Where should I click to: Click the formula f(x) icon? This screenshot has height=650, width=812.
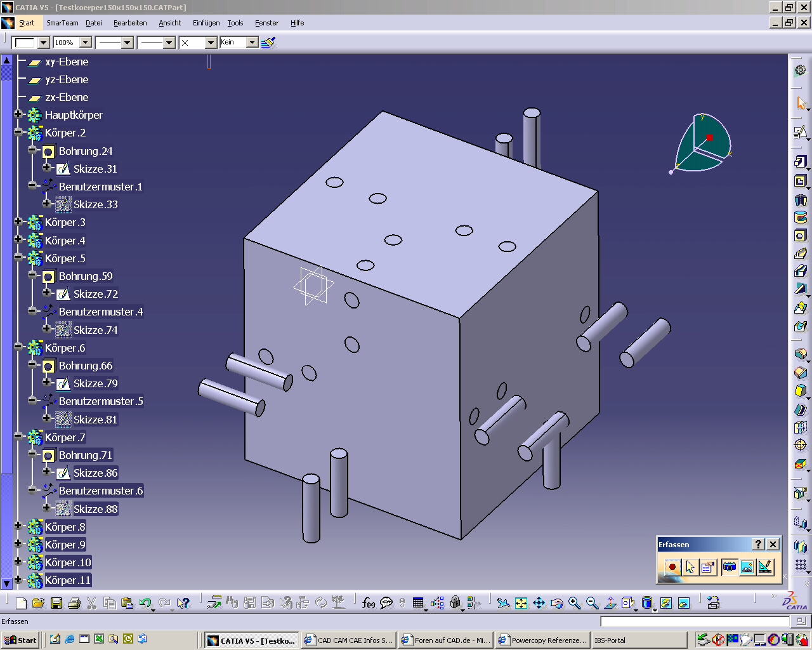coord(368,603)
